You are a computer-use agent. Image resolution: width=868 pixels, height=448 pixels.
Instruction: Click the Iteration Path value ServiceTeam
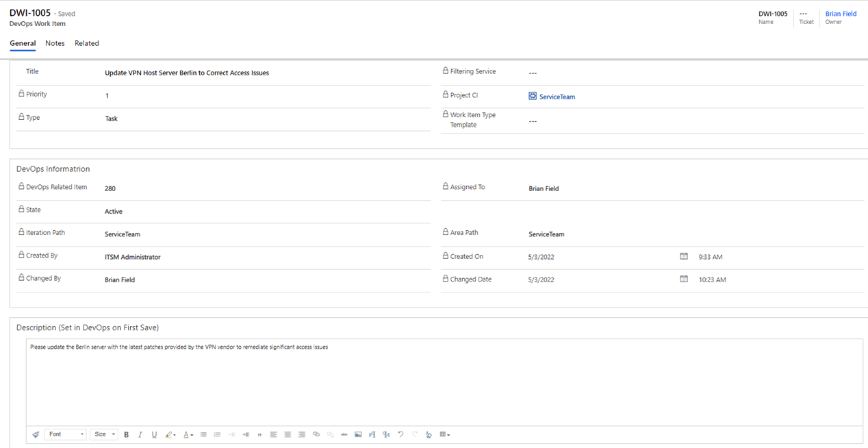click(x=123, y=234)
